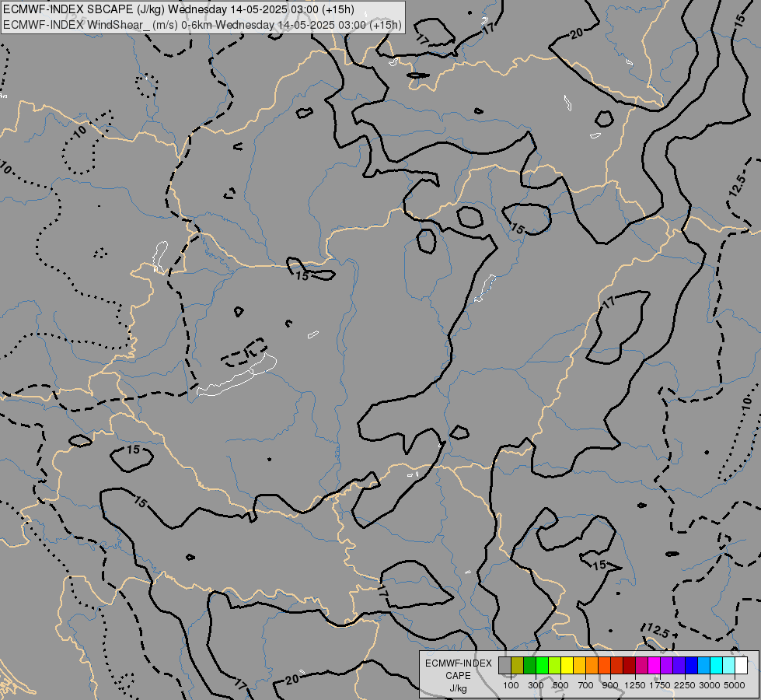Click the WindShear 0-6km title line

point(202,25)
